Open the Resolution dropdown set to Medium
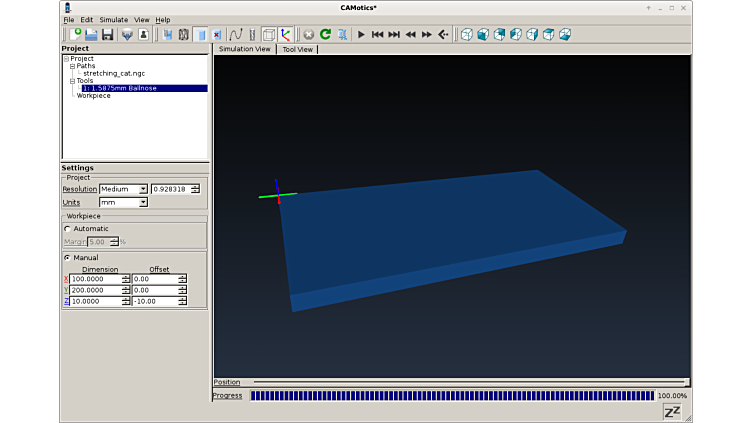The width and height of the screenshot is (752, 423). tap(123, 189)
